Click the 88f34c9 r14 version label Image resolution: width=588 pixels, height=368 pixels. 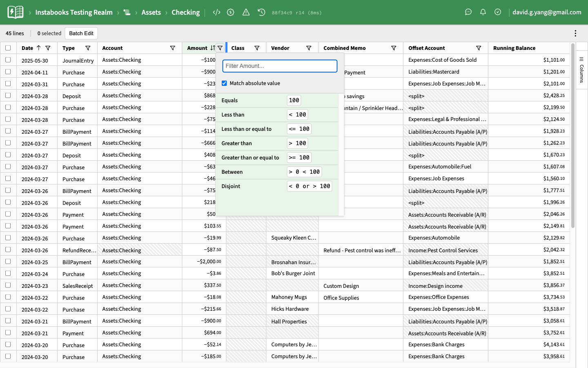coord(297,13)
